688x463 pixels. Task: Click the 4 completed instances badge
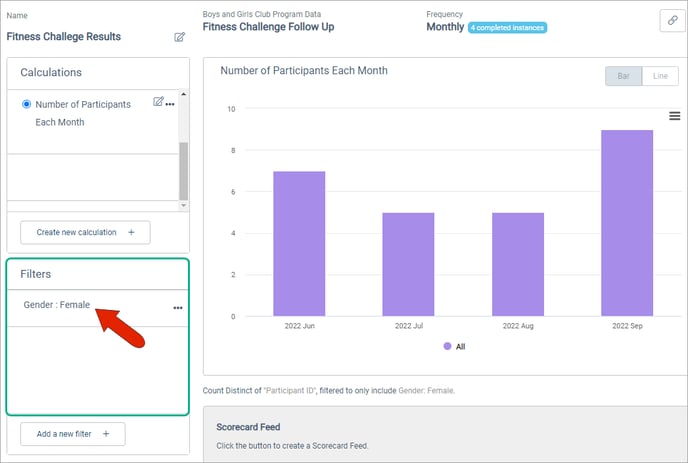click(507, 27)
